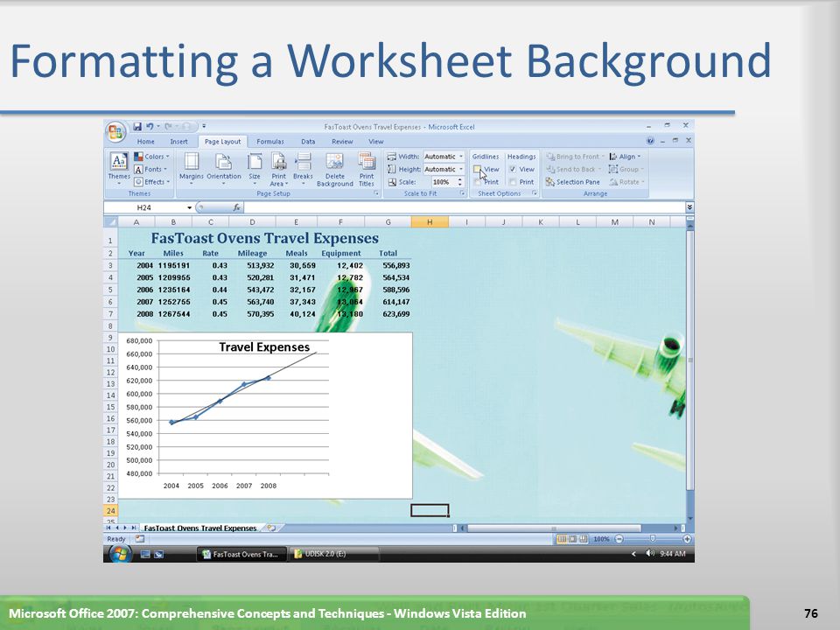This screenshot has height=630, width=840.
Task: Click the UDISK 2.0 (E:) taskbar button
Action: click(x=333, y=555)
